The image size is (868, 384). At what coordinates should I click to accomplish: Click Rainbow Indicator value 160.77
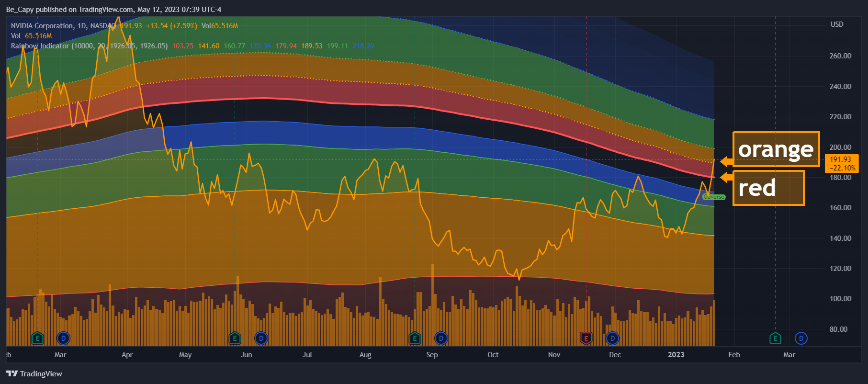(x=235, y=46)
